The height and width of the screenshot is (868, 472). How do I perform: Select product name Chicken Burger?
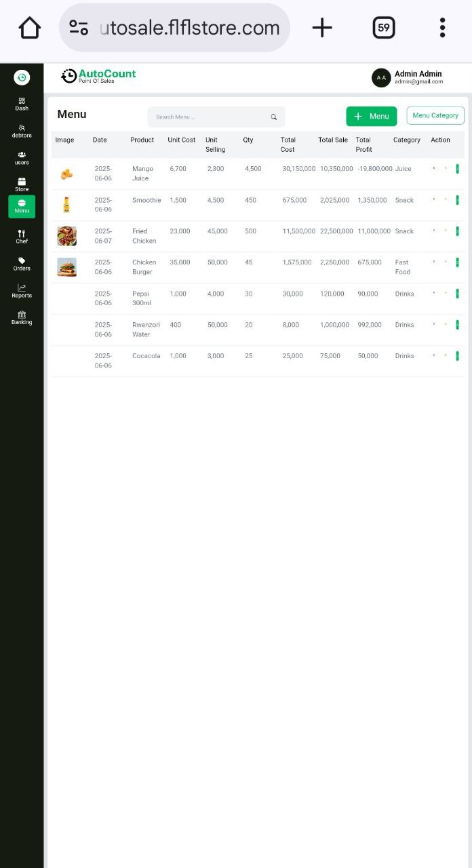144,267
